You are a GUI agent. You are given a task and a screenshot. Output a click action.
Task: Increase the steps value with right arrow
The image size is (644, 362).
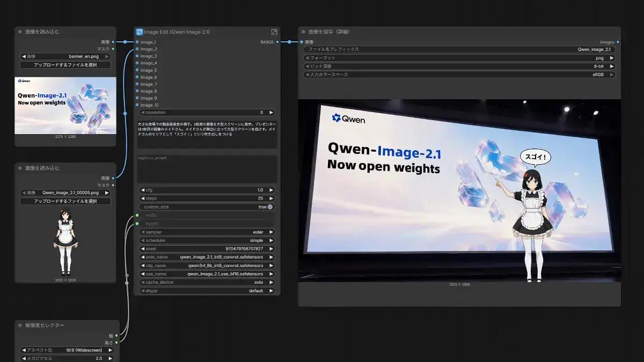click(272, 198)
